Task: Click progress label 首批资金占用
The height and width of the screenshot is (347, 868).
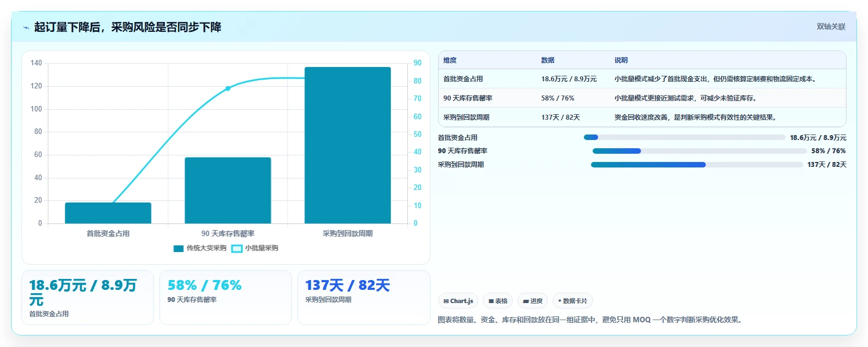Action: click(458, 138)
